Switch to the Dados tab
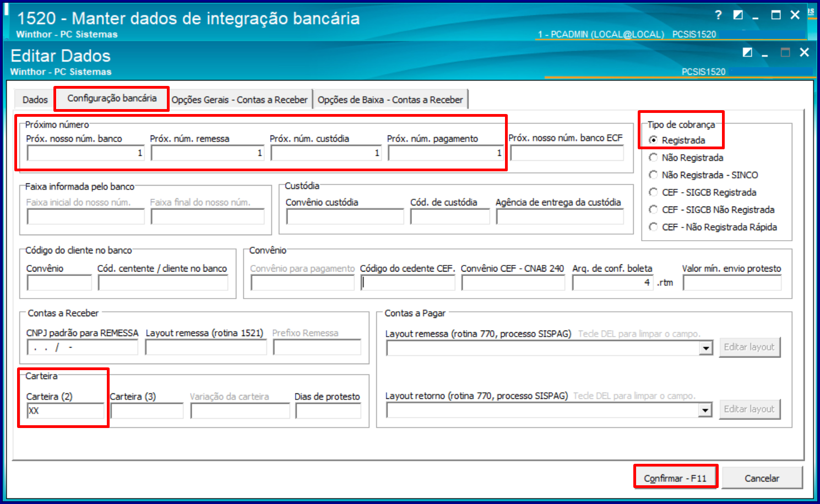 (35, 100)
